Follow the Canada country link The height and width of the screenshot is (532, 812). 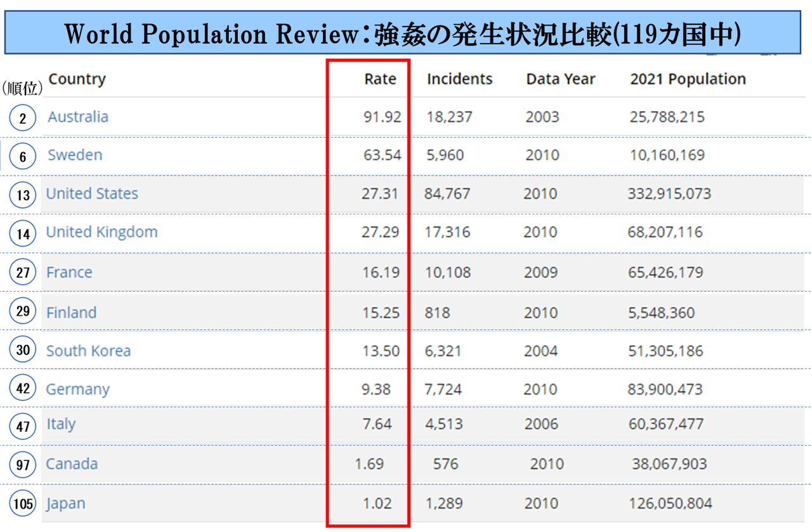72,464
